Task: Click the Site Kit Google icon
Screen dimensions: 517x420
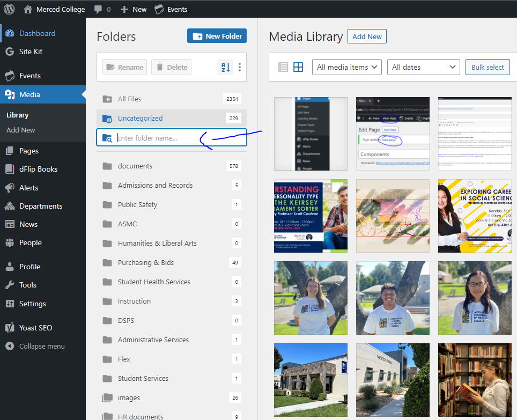Action: click(x=10, y=51)
